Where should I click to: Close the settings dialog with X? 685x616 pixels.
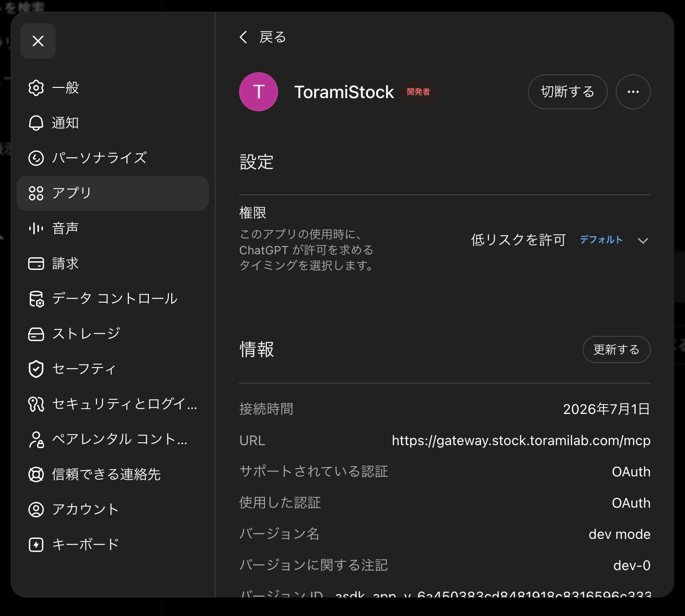pyautogui.click(x=38, y=41)
